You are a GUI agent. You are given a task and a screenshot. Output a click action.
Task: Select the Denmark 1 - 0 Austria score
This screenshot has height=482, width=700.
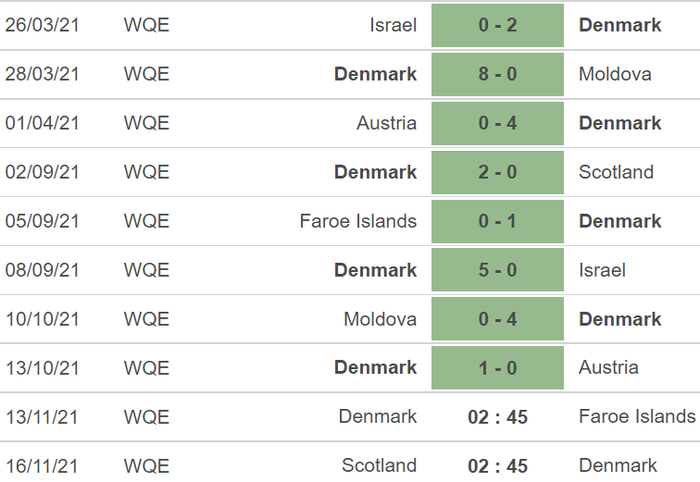(497, 368)
